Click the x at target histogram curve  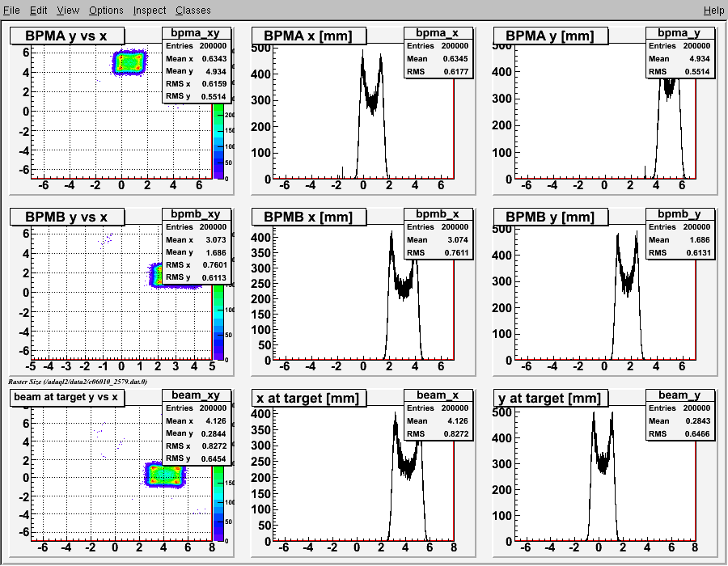pyautogui.click(x=407, y=478)
